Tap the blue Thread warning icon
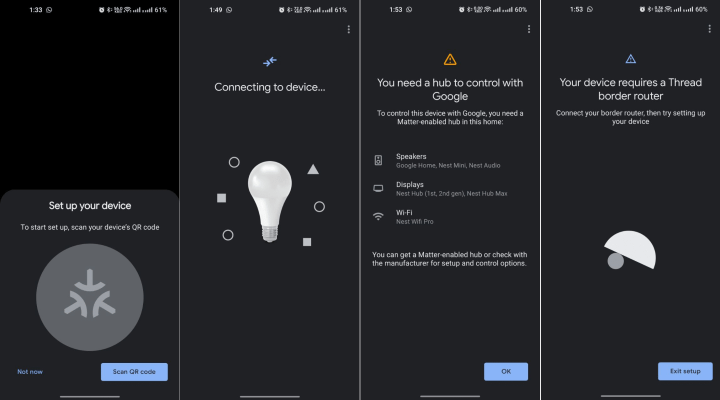720x400 pixels. pyautogui.click(x=630, y=59)
